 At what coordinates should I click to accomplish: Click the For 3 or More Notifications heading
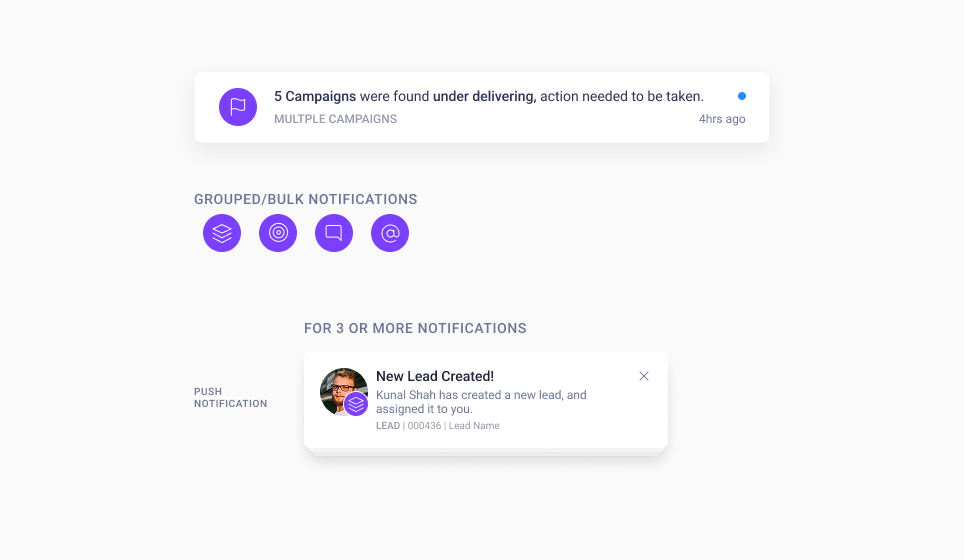tap(415, 328)
